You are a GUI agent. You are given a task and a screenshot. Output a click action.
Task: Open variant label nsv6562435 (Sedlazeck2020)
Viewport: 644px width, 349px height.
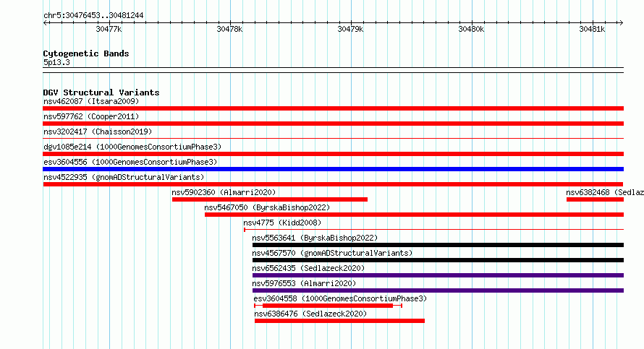tap(308, 268)
